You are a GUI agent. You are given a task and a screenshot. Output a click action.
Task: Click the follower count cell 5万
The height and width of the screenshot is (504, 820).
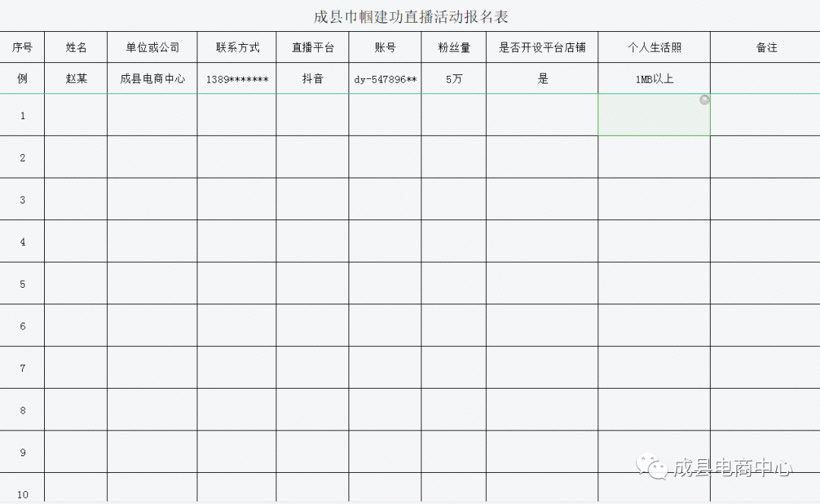coord(454,79)
